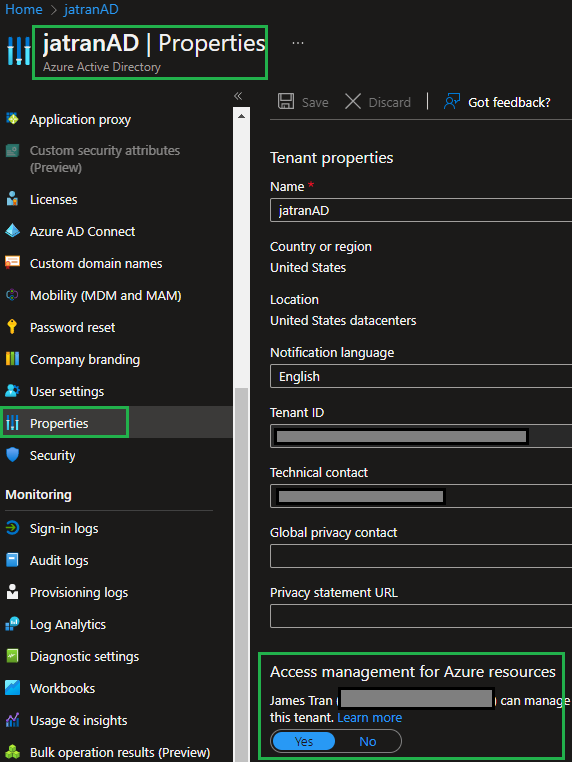Open Audit logs menu item

pyautogui.click(x=59, y=561)
